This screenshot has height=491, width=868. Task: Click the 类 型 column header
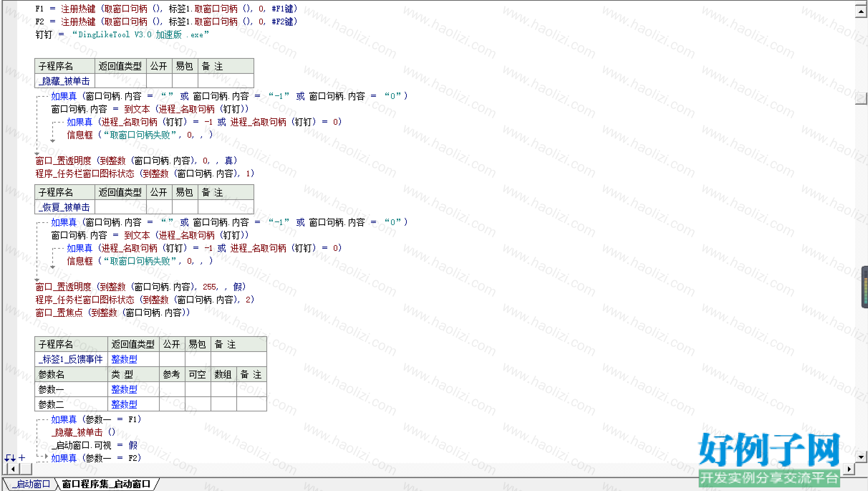[134, 374]
